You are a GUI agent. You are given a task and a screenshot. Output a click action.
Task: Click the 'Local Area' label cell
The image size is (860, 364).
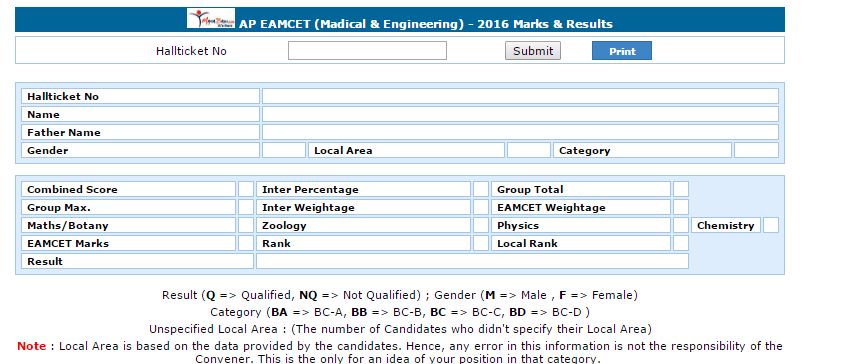pos(406,151)
